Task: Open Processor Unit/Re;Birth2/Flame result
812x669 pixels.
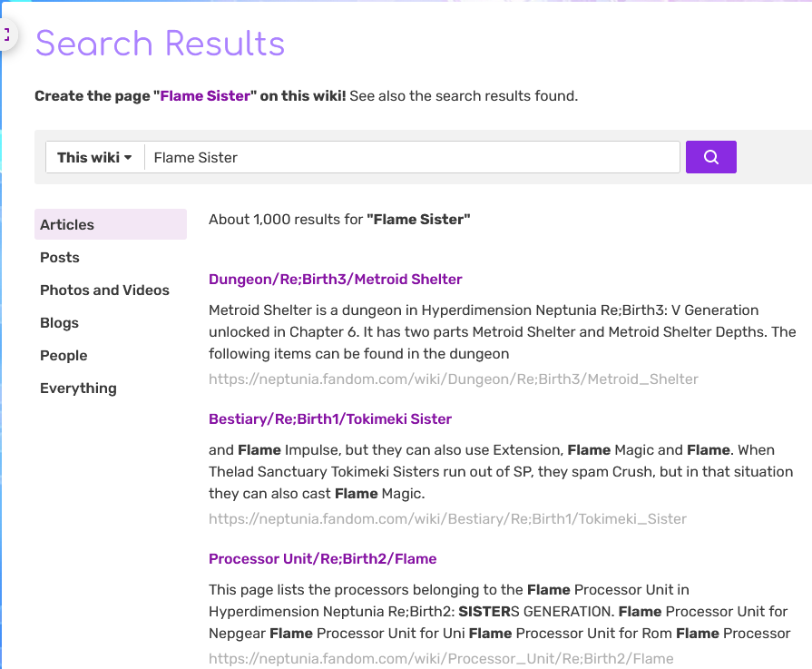Action: click(x=322, y=558)
